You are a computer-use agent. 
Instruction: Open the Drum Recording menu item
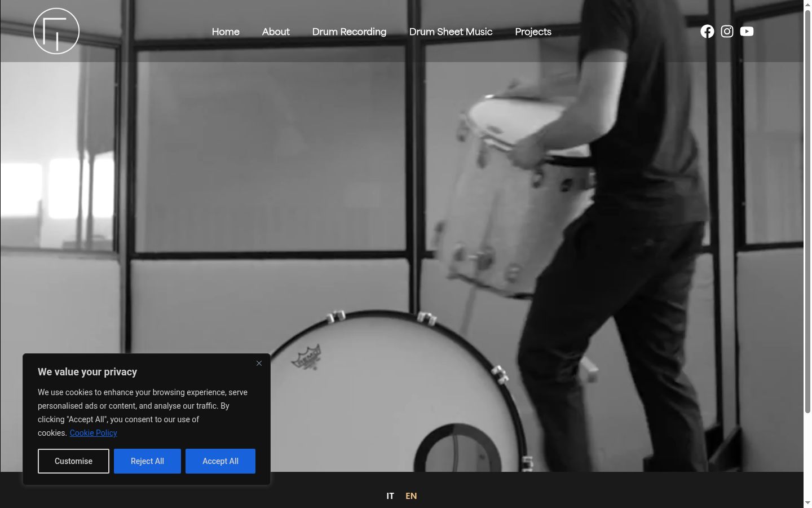tap(350, 32)
